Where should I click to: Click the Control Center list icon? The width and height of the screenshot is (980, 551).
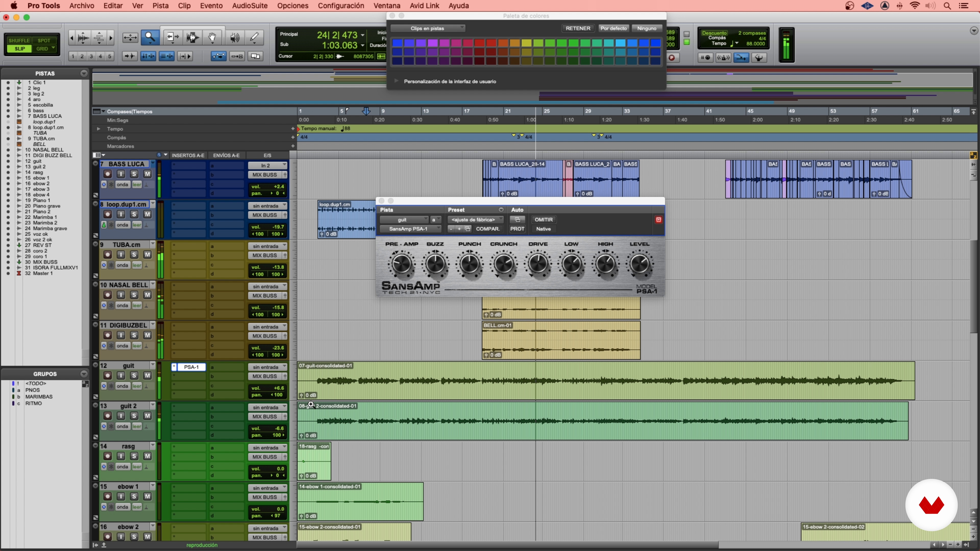click(963, 6)
